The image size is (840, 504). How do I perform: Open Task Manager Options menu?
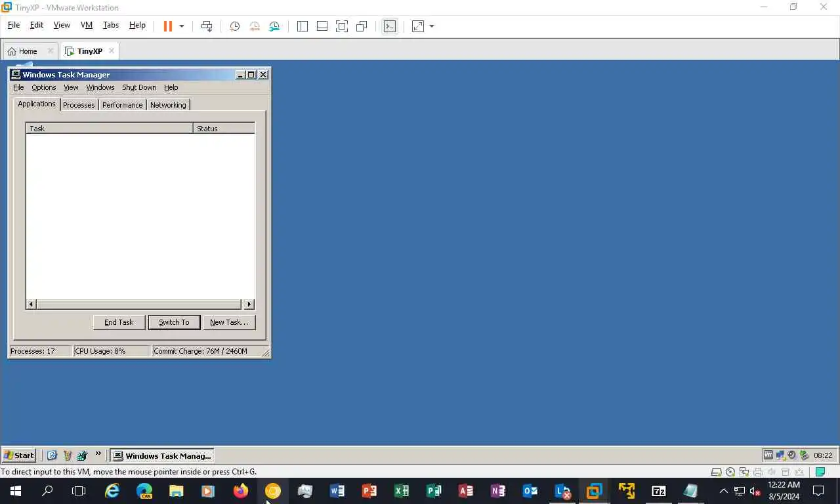(44, 87)
